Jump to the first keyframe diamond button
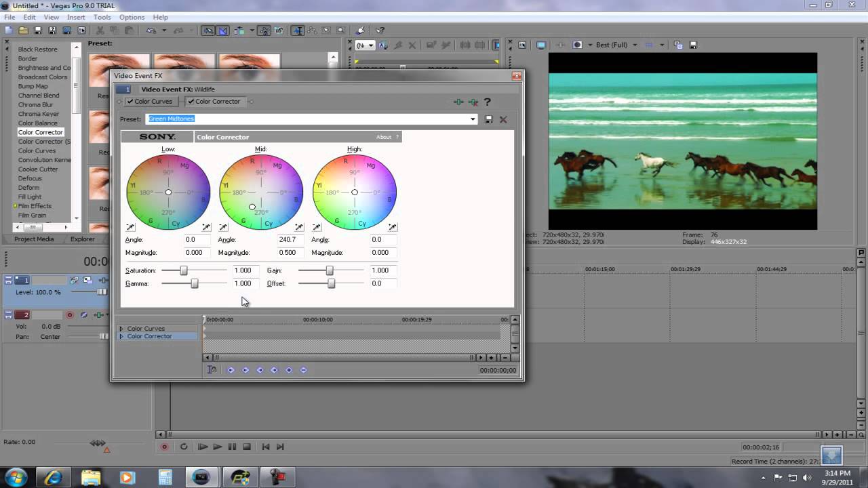This screenshot has height=488, width=868. point(231,370)
